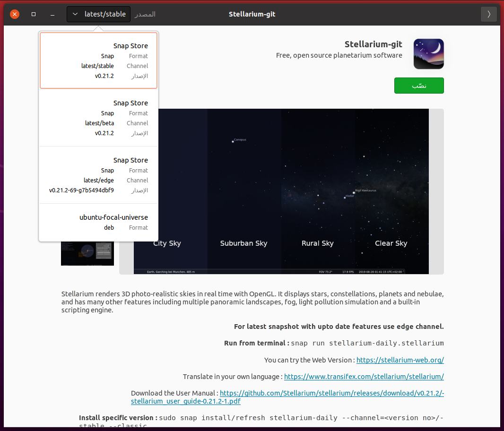Click the small screenshot thumbnail below the popover
The image size is (504, 431).
[x=87, y=254]
